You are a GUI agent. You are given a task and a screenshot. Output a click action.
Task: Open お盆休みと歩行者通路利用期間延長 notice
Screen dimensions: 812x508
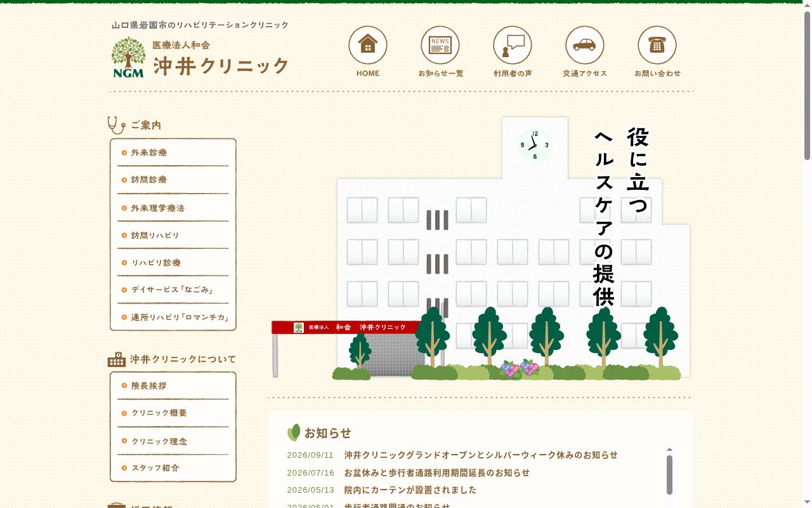click(x=437, y=473)
